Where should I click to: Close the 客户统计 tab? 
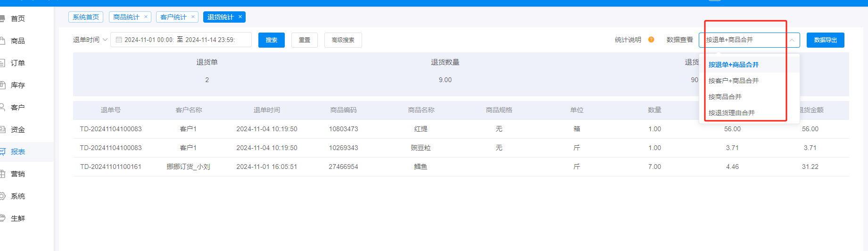[x=193, y=17]
